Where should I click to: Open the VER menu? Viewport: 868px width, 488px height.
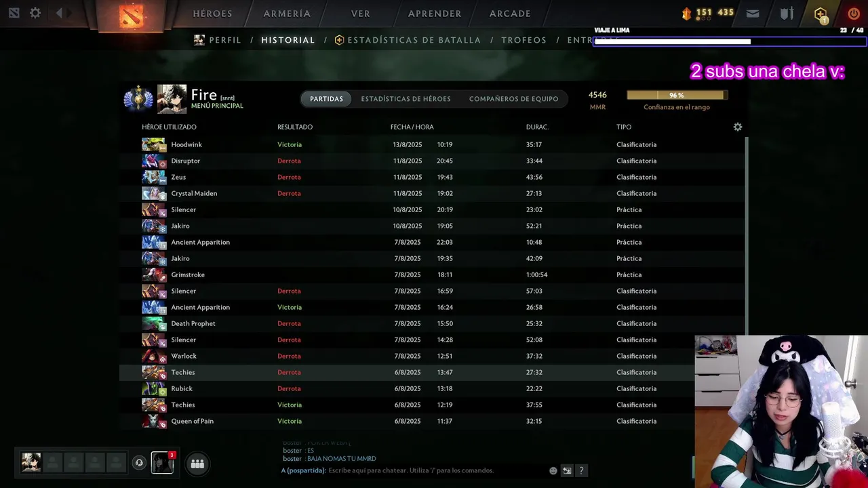tap(361, 14)
